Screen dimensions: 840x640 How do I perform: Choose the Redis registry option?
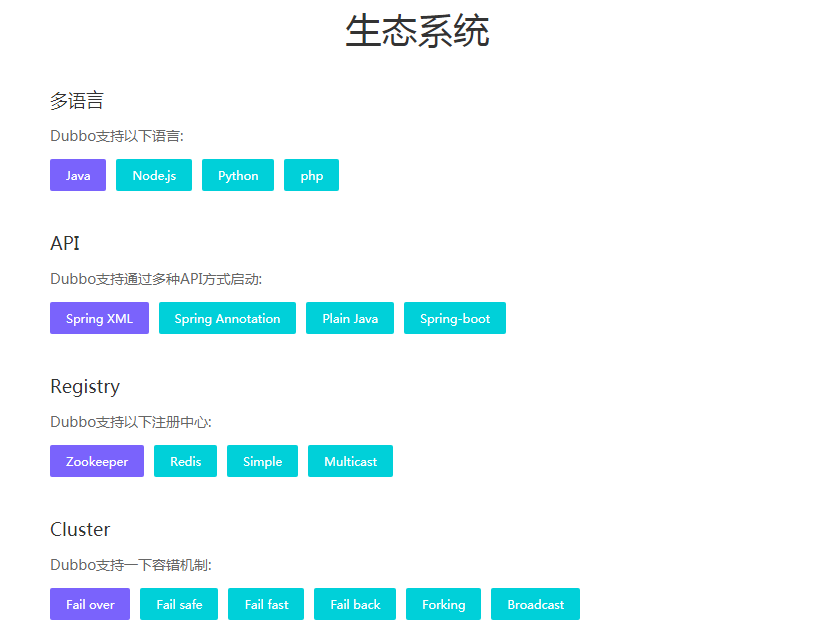click(185, 461)
